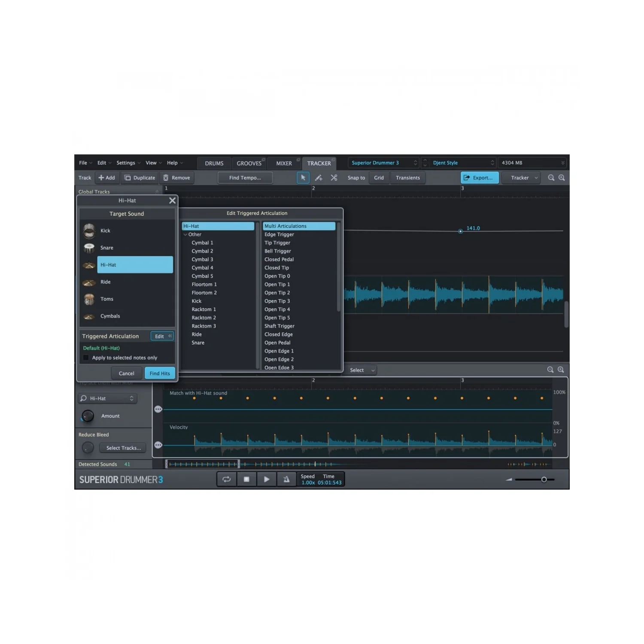
Task: Collapse the Triggered Articulation Edit panel
Action: click(x=162, y=336)
